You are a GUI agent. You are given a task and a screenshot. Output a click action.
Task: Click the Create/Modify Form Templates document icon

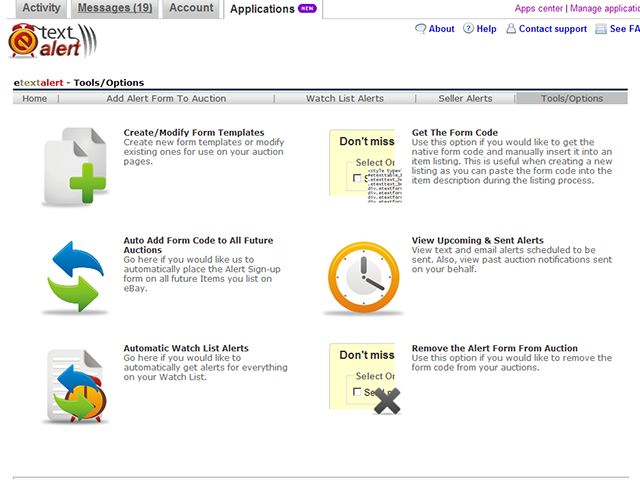pos(76,166)
